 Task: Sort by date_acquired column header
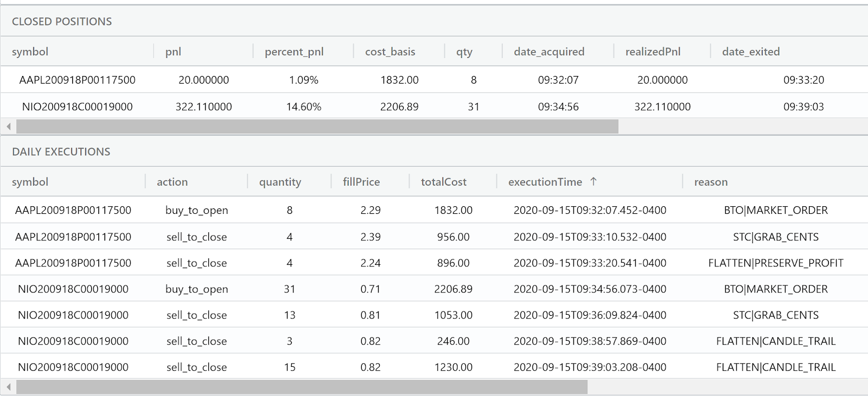[x=549, y=52]
